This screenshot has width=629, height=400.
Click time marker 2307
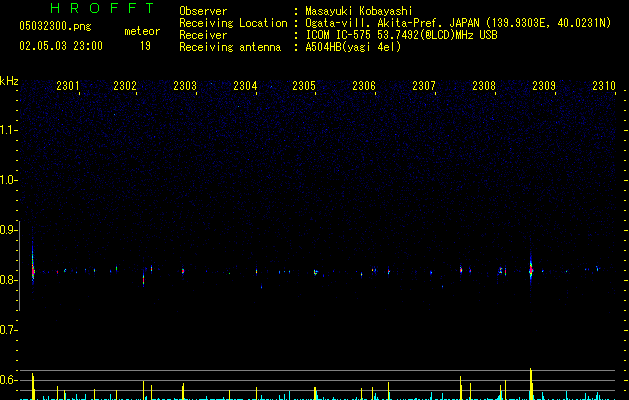[x=424, y=85]
